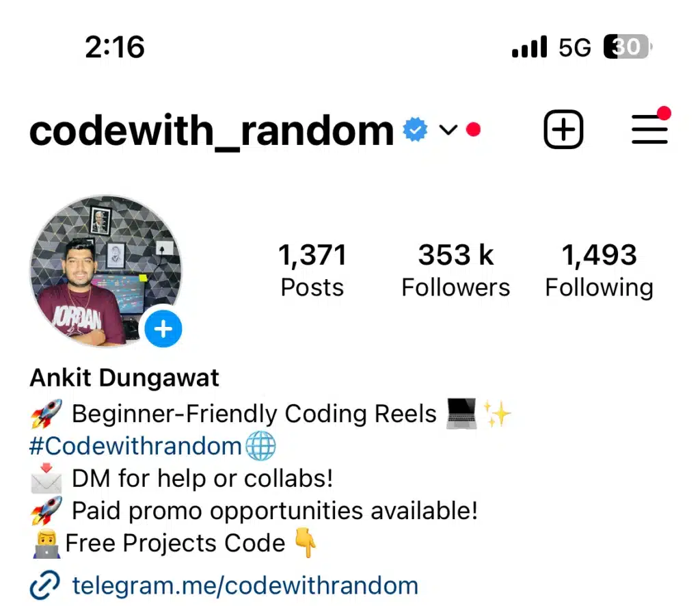Open the 1,493 Following list

599,269
